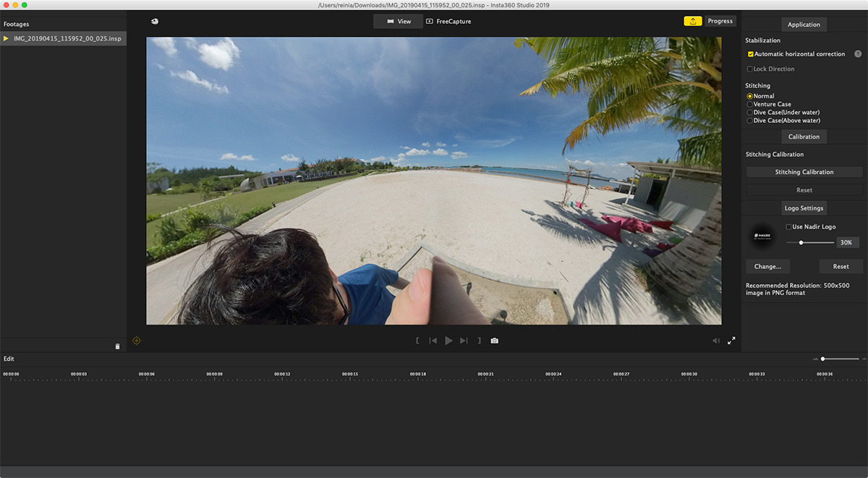868x478 pixels.
Task: Click the 30% logo size field
Action: coord(847,243)
